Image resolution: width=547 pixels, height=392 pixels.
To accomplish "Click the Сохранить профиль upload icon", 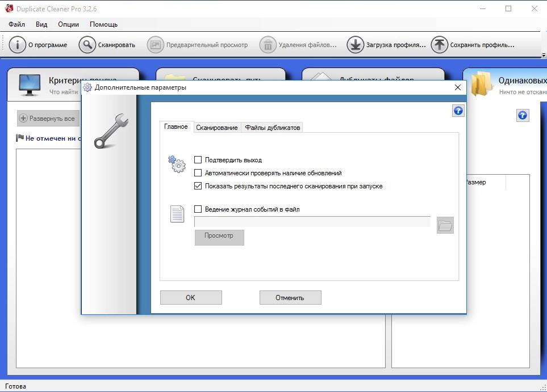I will coord(439,45).
